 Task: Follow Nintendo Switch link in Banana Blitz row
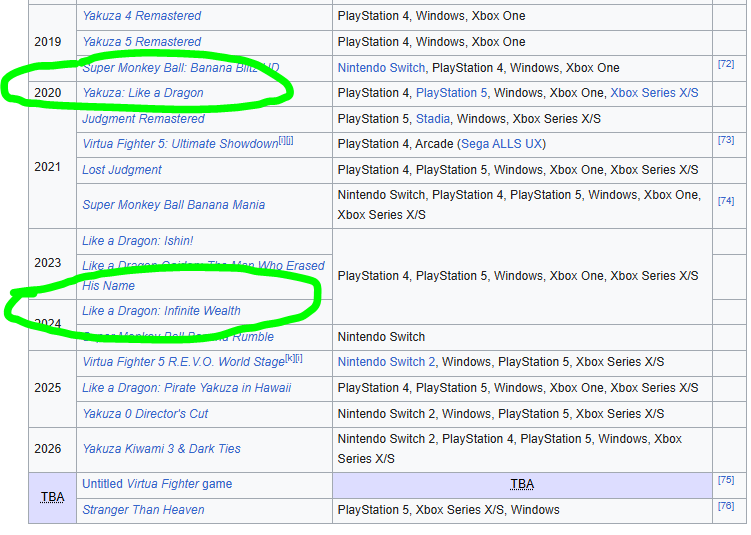tap(381, 68)
